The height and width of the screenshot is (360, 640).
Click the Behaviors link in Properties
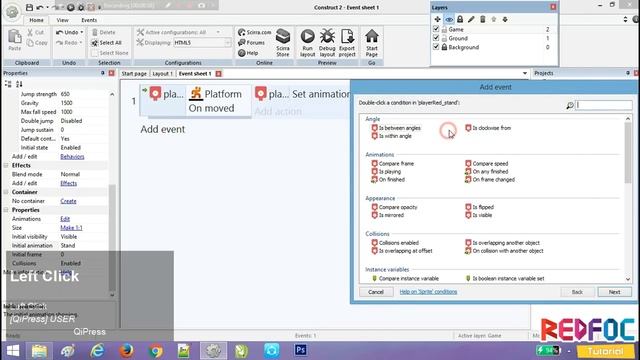[x=72, y=157]
